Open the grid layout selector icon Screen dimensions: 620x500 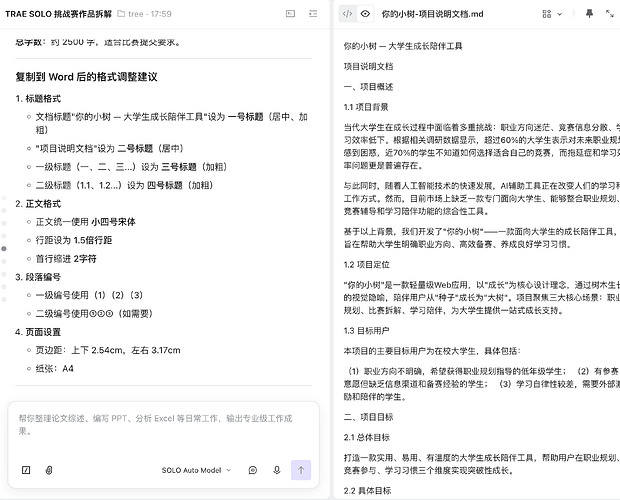click(547, 14)
